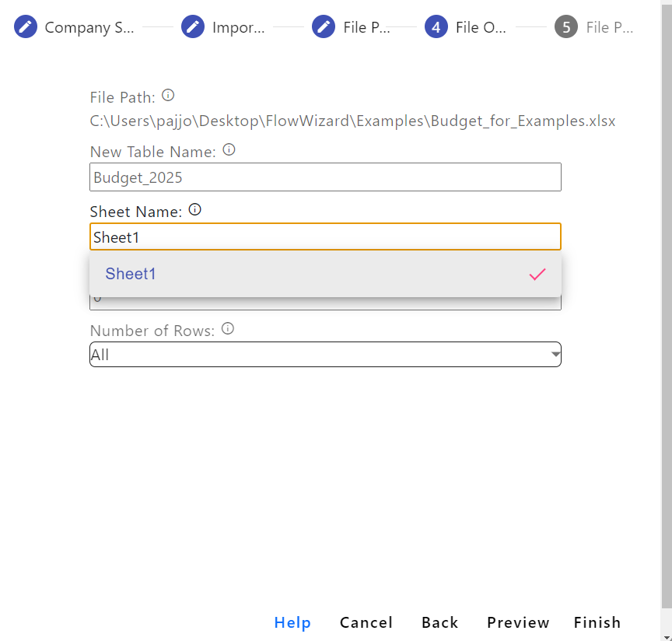The width and height of the screenshot is (672, 641).
Task: Click Number of Rows info icon
Action: [228, 328]
